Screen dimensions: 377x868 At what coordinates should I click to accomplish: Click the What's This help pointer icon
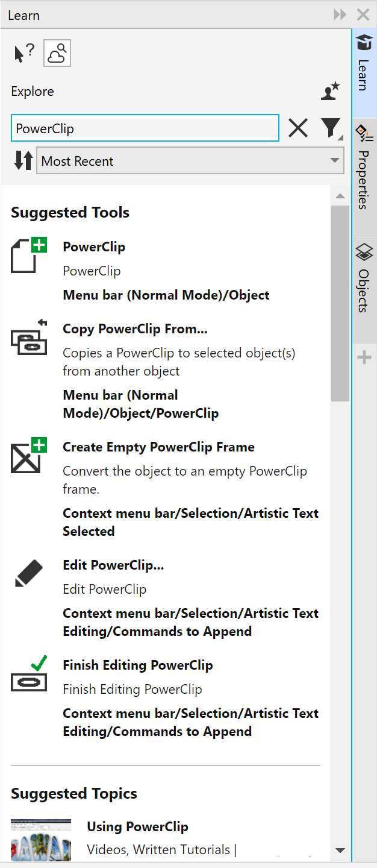click(24, 54)
